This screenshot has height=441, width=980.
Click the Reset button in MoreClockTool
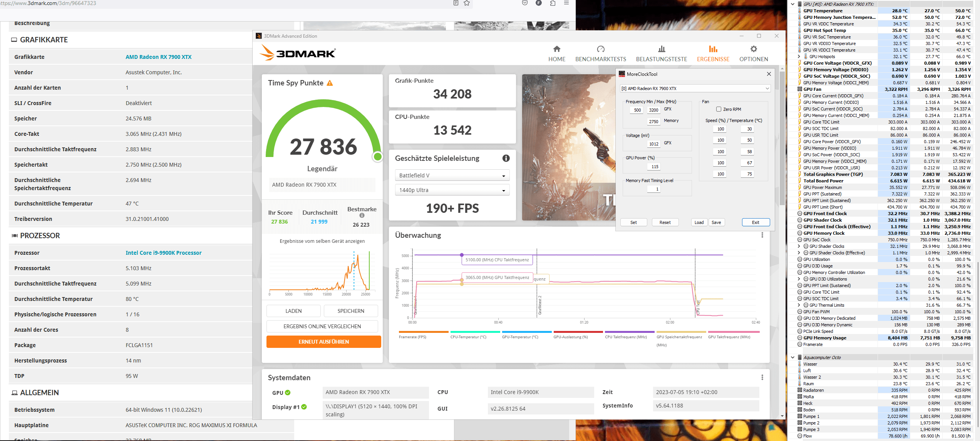(665, 222)
